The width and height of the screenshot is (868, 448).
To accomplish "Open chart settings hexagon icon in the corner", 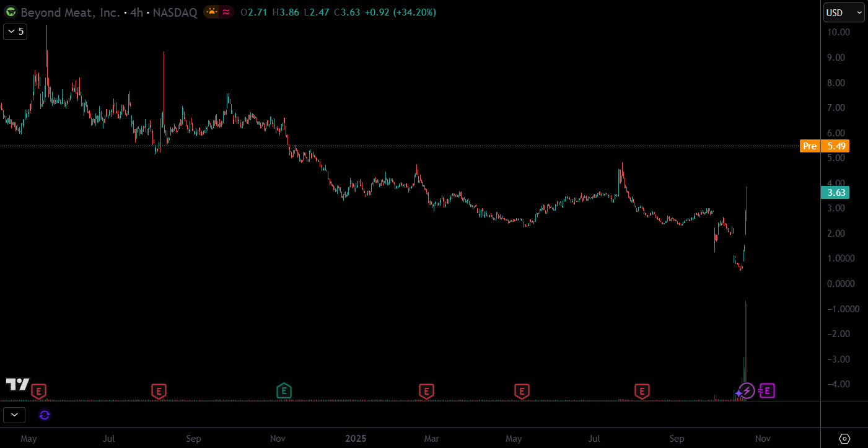I will (x=844, y=439).
